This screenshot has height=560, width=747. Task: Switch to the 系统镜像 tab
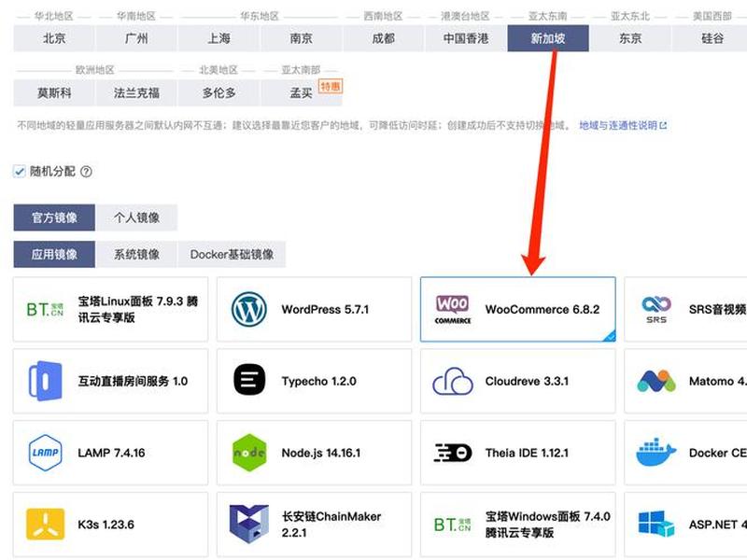(136, 254)
